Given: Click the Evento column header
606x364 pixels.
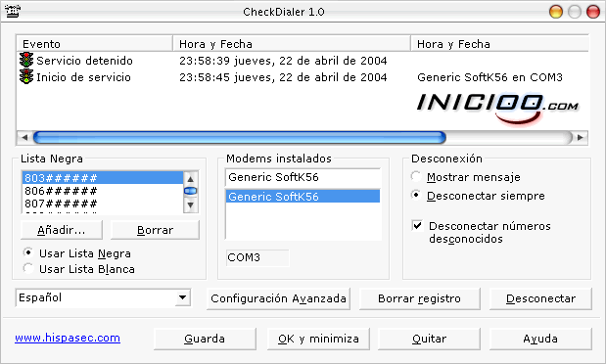Looking at the screenshot, I should coord(94,44).
